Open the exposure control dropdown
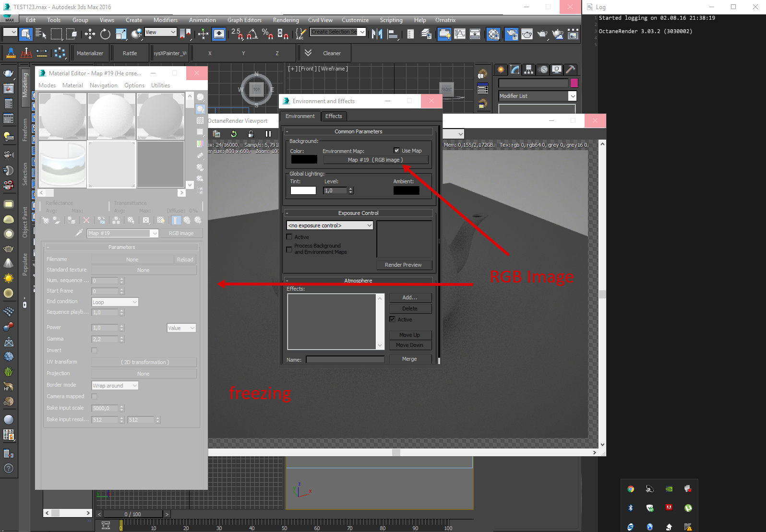 pyautogui.click(x=330, y=225)
